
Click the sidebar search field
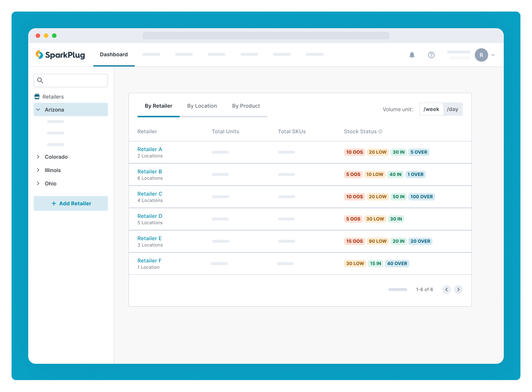[71, 81]
